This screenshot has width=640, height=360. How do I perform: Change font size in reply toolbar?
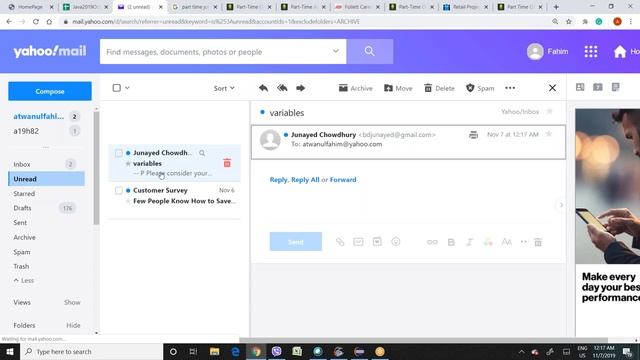pyautogui.click(x=507, y=242)
